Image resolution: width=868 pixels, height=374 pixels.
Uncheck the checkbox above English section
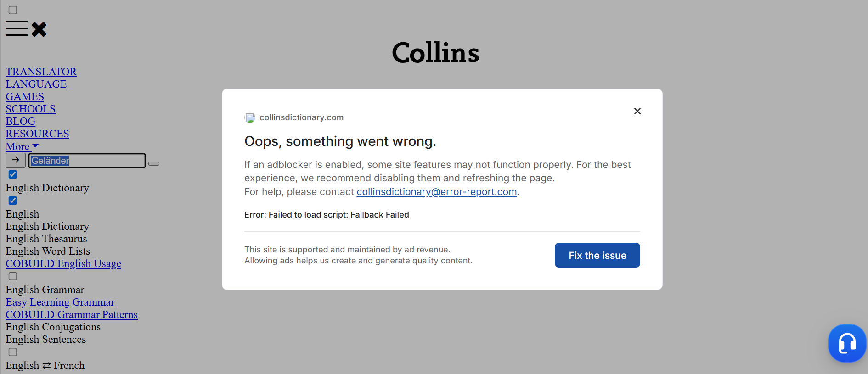(x=13, y=201)
